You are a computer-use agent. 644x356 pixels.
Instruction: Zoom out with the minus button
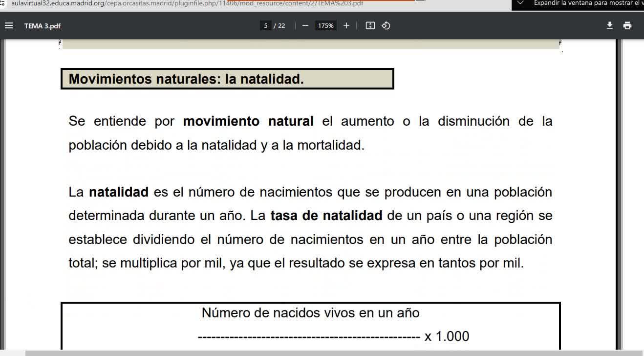coord(305,25)
